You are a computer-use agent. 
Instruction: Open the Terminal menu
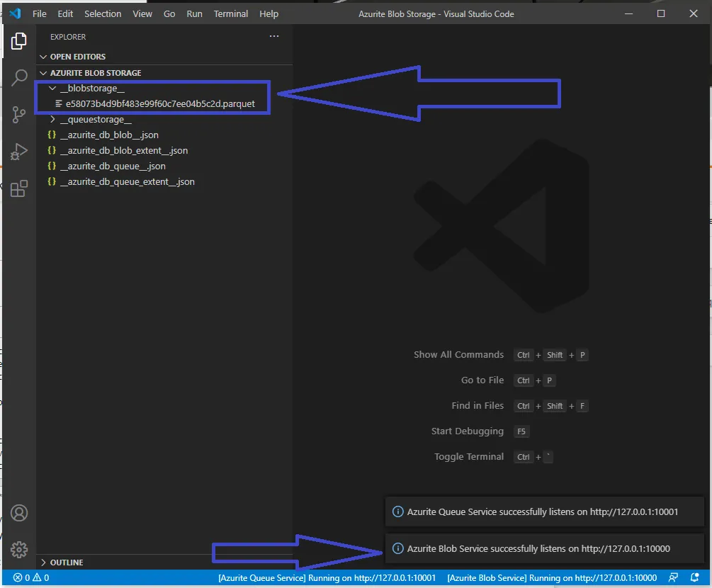click(x=231, y=14)
